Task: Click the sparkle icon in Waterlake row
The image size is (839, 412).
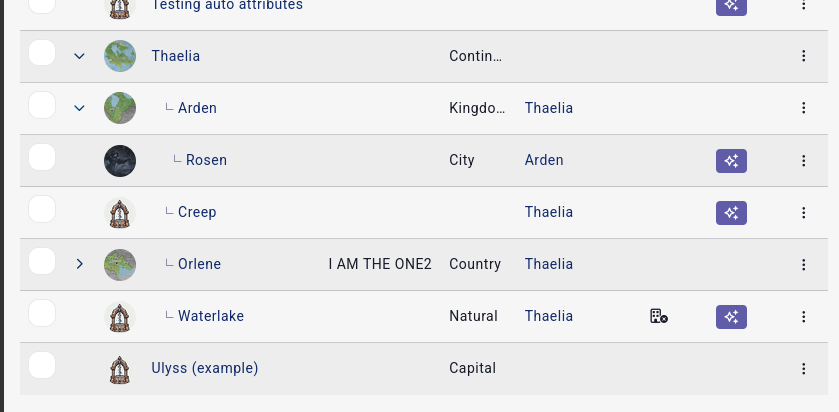Action: pos(731,316)
